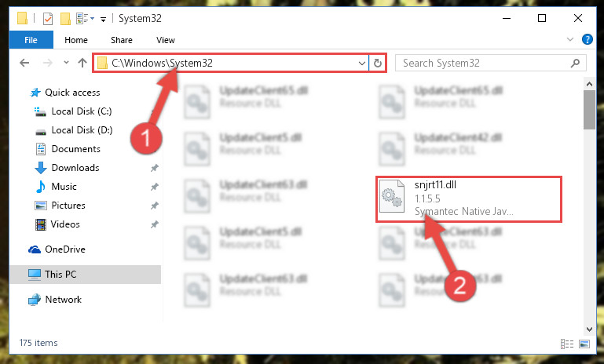The image size is (604, 364).
Task: Expand the ribbon with the chevron
Action: click(570, 39)
